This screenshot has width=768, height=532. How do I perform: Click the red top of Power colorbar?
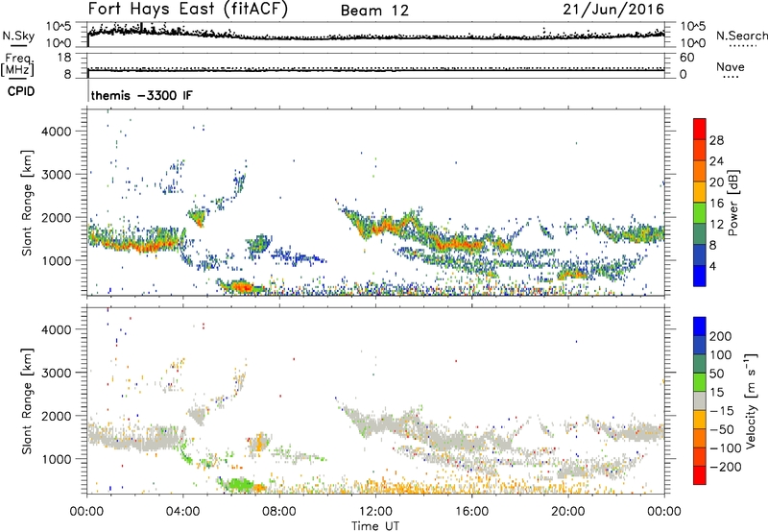[700, 129]
